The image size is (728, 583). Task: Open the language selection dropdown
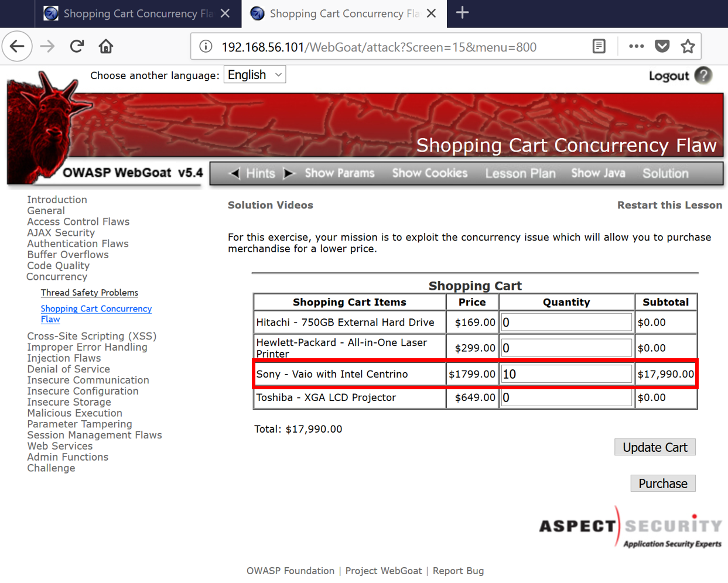click(x=255, y=75)
